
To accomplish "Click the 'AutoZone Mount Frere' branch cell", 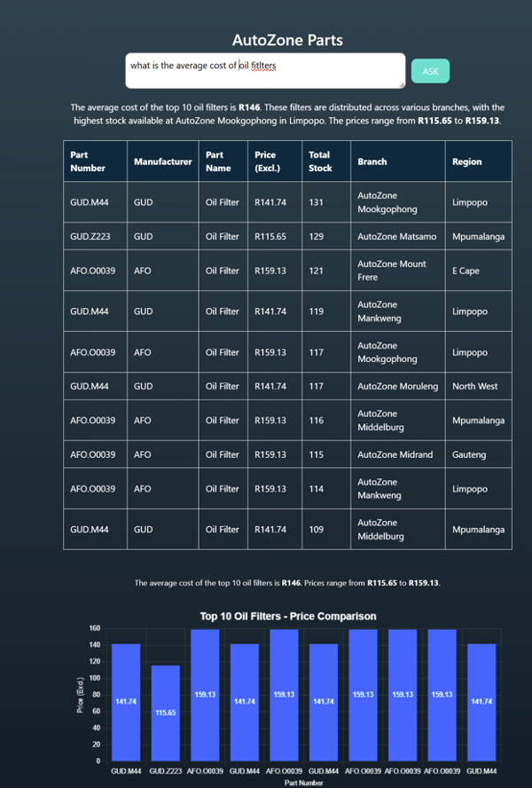I will (x=398, y=271).
